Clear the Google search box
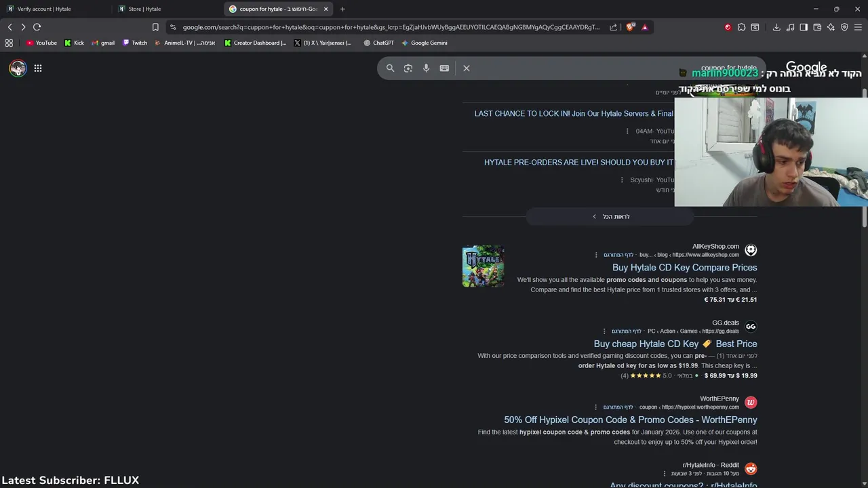Image resolution: width=868 pixels, height=488 pixels. (467, 68)
